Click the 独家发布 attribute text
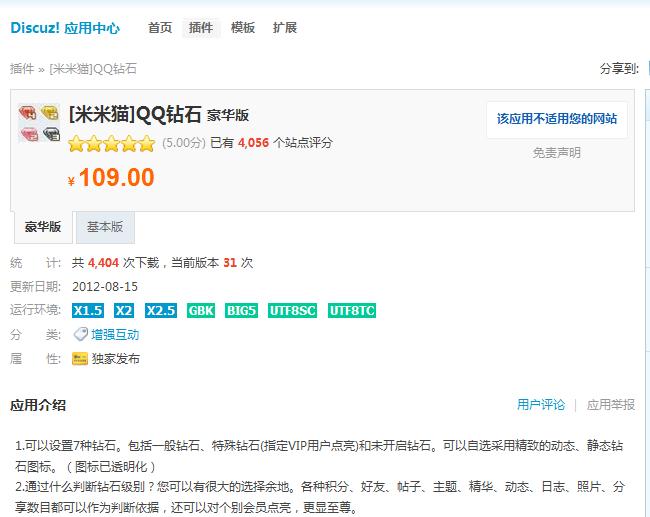The height and width of the screenshot is (517, 650). [116, 359]
